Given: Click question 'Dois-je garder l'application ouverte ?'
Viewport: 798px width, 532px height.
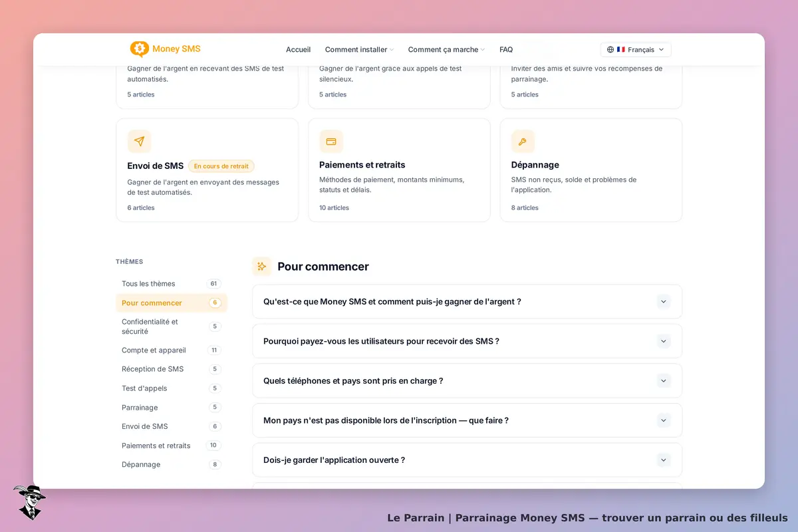Looking at the screenshot, I should point(334,460).
